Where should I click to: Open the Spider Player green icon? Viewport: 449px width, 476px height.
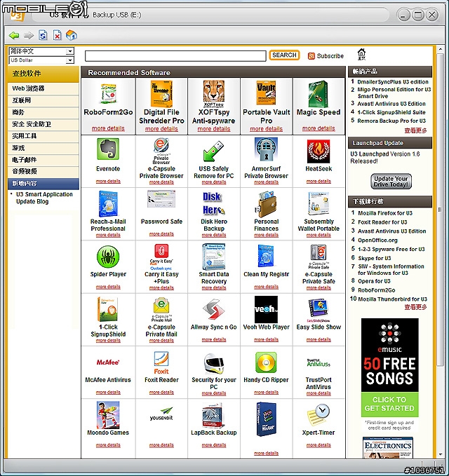(x=108, y=257)
